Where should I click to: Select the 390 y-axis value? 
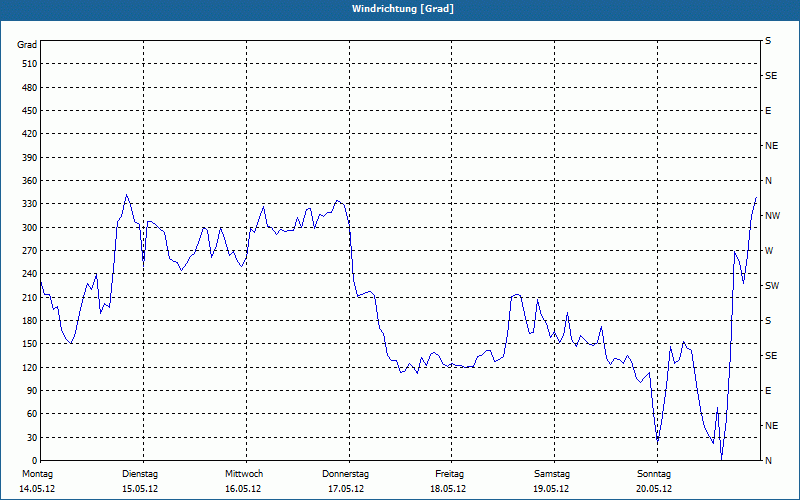(x=29, y=158)
